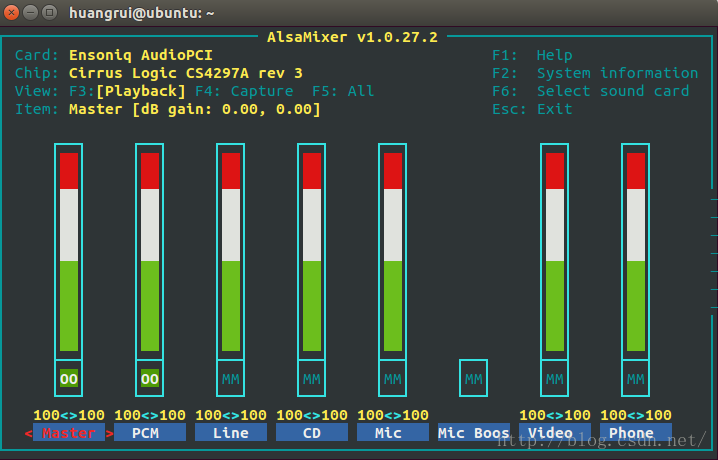Unmute the Video channel MM box

[555, 379]
